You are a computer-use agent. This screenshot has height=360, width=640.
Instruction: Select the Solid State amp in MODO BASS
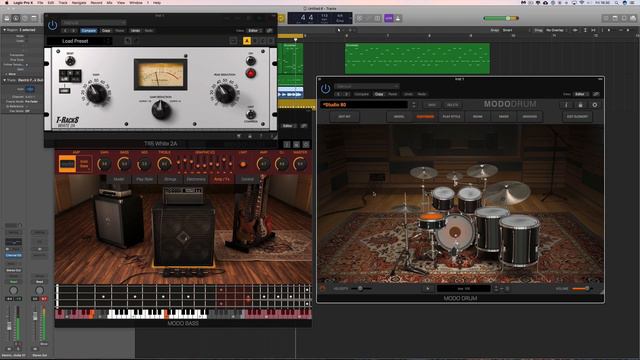[x=84, y=164]
